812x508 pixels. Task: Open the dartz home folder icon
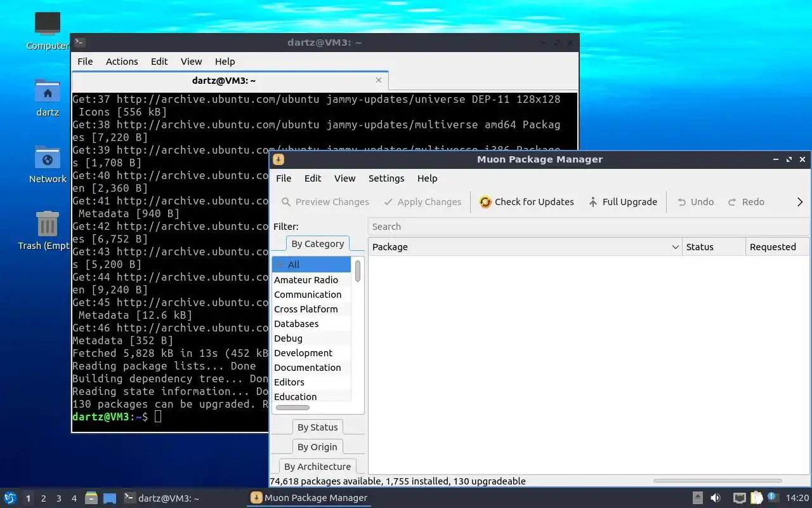click(x=48, y=91)
